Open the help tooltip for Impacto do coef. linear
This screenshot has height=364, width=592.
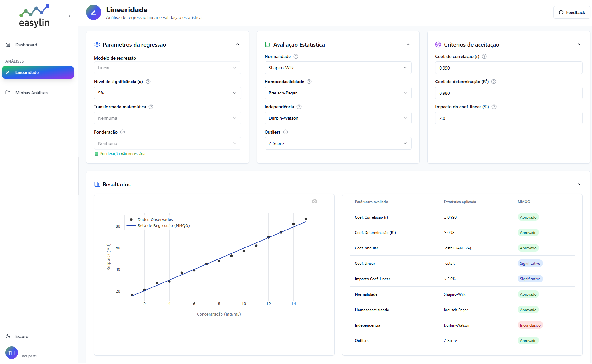coord(494,107)
